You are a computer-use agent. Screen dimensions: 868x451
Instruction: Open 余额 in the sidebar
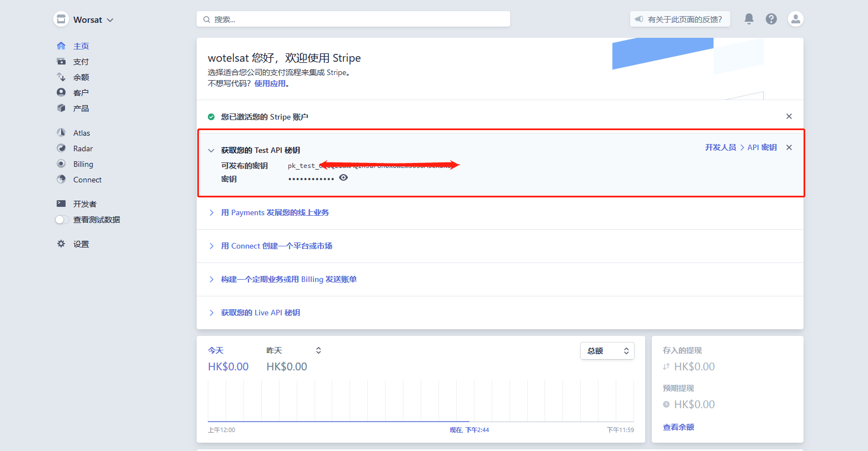pyautogui.click(x=81, y=77)
